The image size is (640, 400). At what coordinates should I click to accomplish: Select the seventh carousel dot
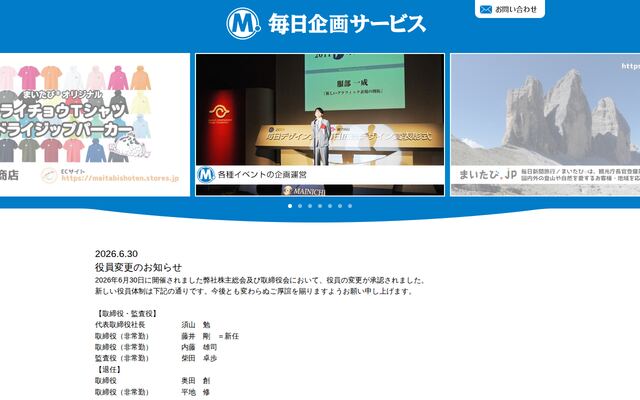coord(350,206)
